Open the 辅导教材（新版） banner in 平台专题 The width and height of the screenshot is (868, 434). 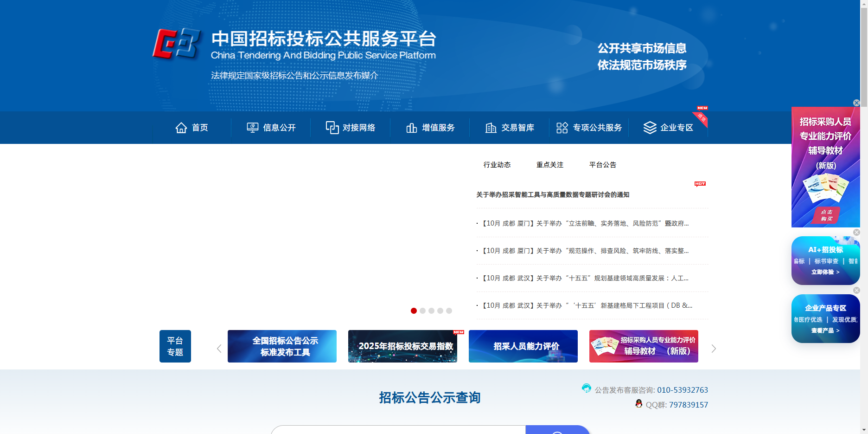pos(644,346)
